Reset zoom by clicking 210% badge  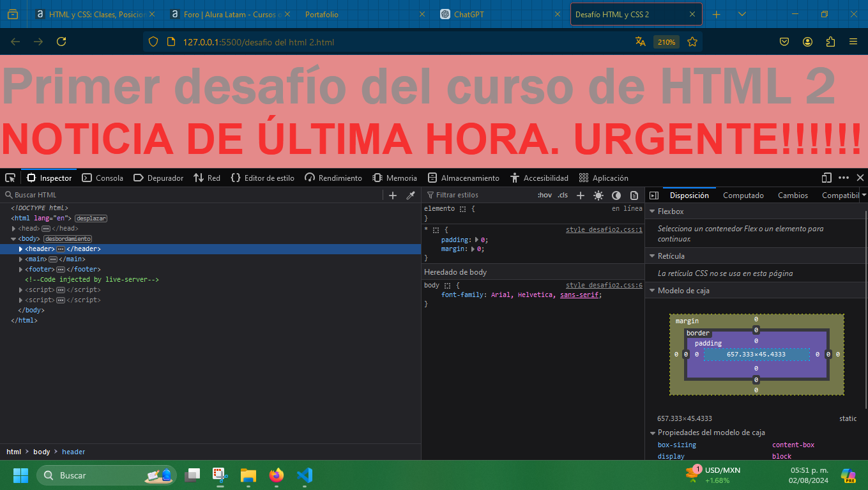666,42
